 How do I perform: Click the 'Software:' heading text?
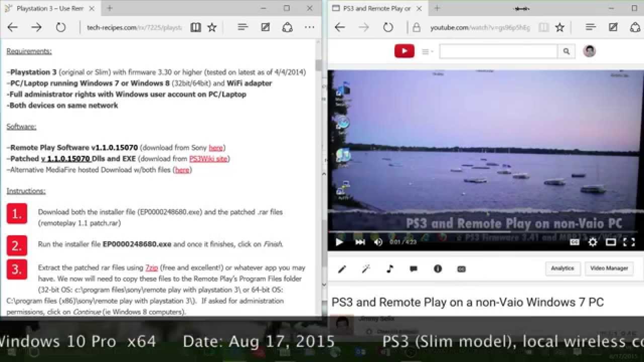(21, 127)
